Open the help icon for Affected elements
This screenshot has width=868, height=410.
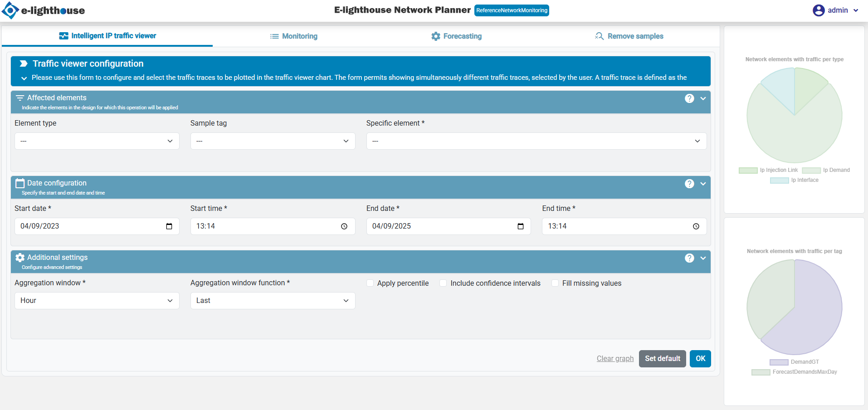[689, 98]
